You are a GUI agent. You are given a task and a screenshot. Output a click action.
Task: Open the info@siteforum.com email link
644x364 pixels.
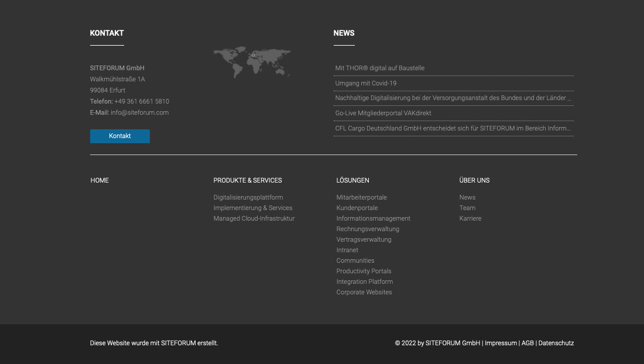[x=140, y=112]
